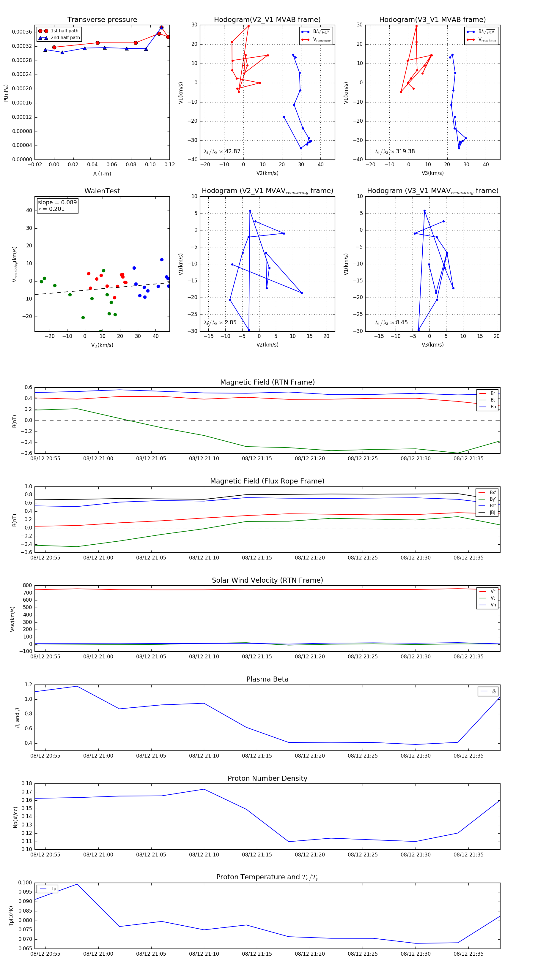The image size is (535, 980).
Task: Click the 'Vr' legend entry
Action: 487,591
